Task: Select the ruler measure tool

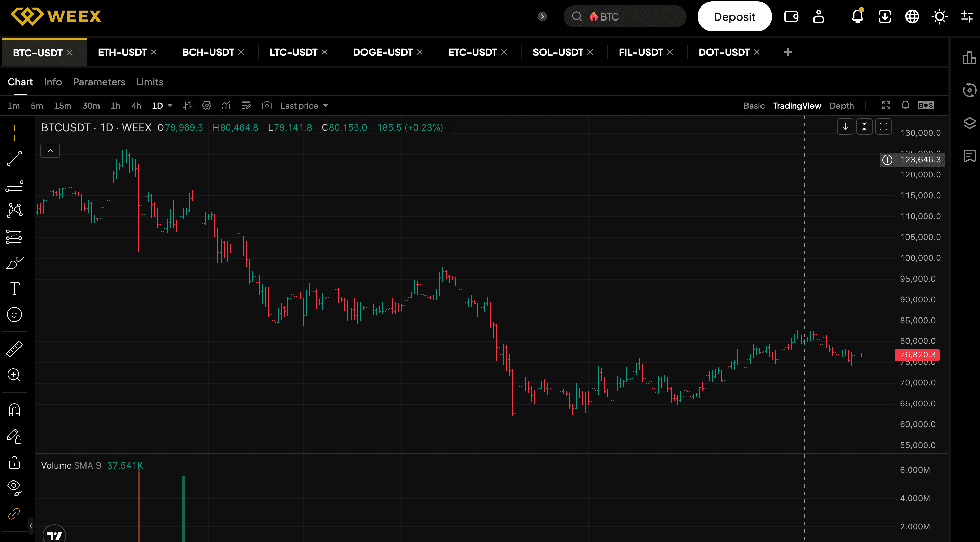Action: [14, 349]
